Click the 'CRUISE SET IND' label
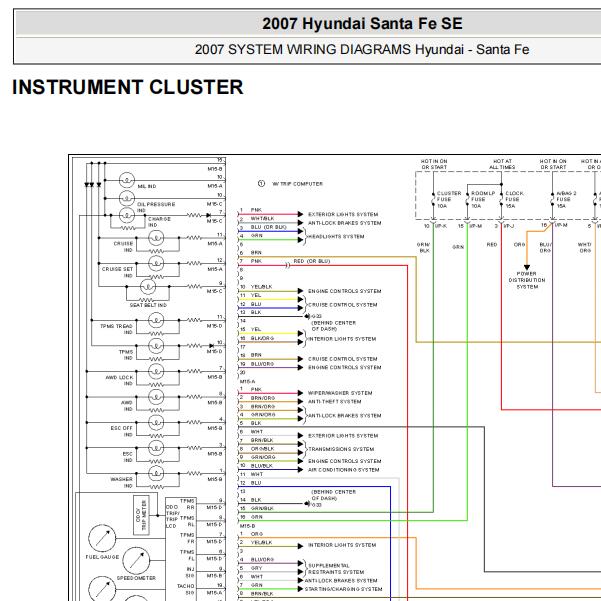The width and height of the screenshot is (601, 601). coord(117,272)
